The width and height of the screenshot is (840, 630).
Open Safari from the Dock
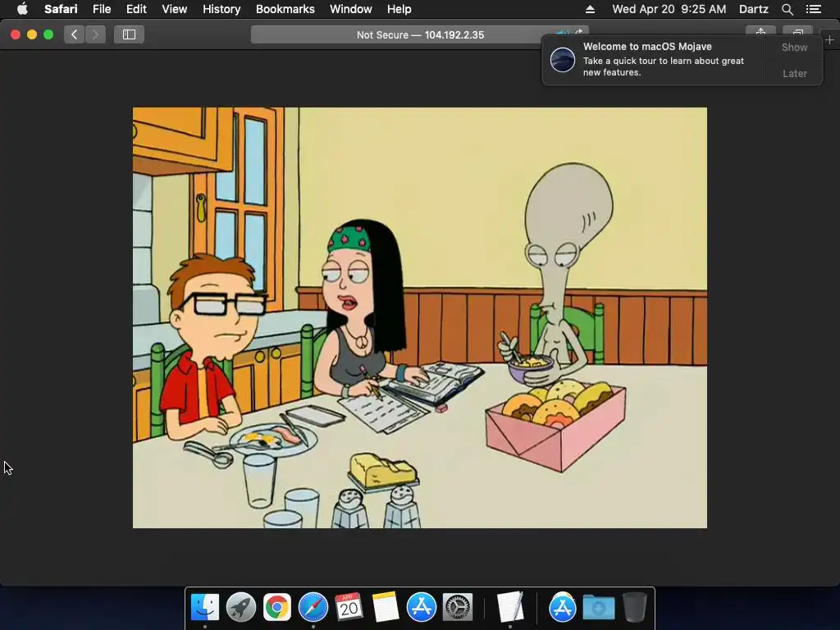[x=313, y=607]
